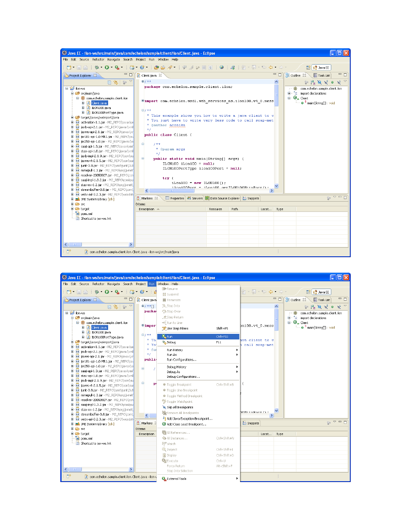Image resolution: width=411 pixels, height=532 pixels.
Task: Select the Properties tab in upper window
Action: 175,198
